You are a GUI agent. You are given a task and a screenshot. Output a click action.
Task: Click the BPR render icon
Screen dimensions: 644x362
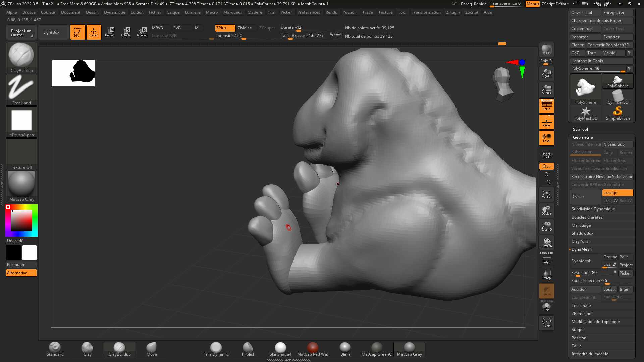click(546, 50)
